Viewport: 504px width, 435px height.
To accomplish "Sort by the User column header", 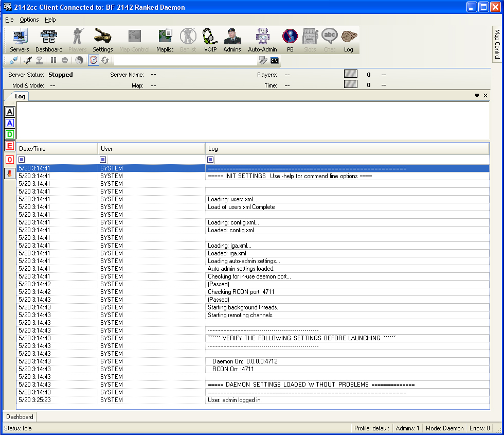I will (x=151, y=149).
